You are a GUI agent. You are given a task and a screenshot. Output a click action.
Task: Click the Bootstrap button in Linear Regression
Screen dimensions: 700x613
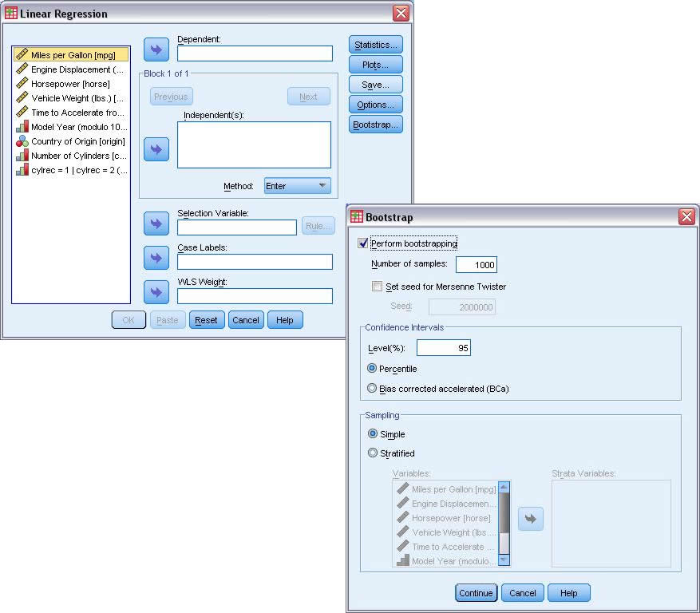[375, 125]
